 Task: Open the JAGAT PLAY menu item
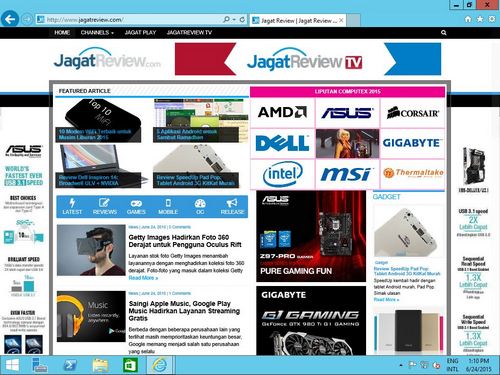140,33
